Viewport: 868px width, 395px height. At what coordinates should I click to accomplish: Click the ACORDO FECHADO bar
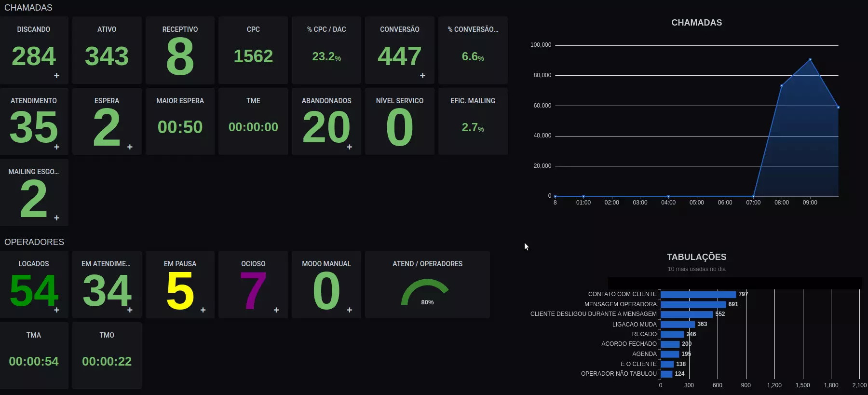coord(670,344)
